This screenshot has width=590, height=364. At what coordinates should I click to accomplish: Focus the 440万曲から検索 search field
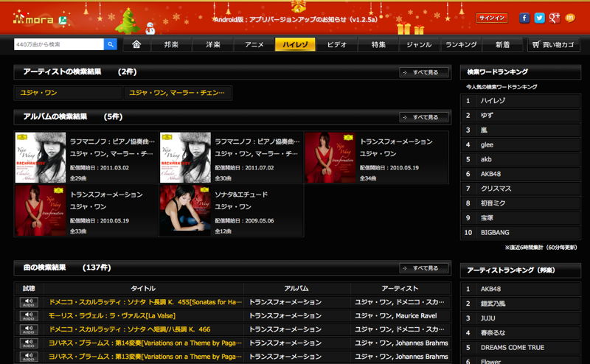tap(59, 44)
